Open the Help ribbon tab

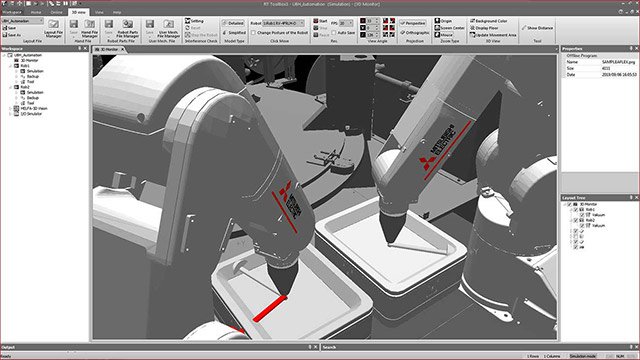117,12
